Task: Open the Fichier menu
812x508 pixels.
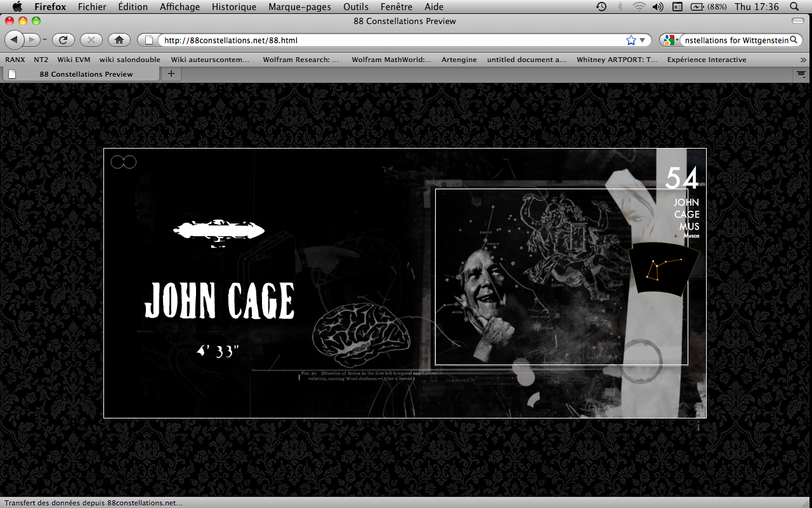Action: click(x=92, y=7)
